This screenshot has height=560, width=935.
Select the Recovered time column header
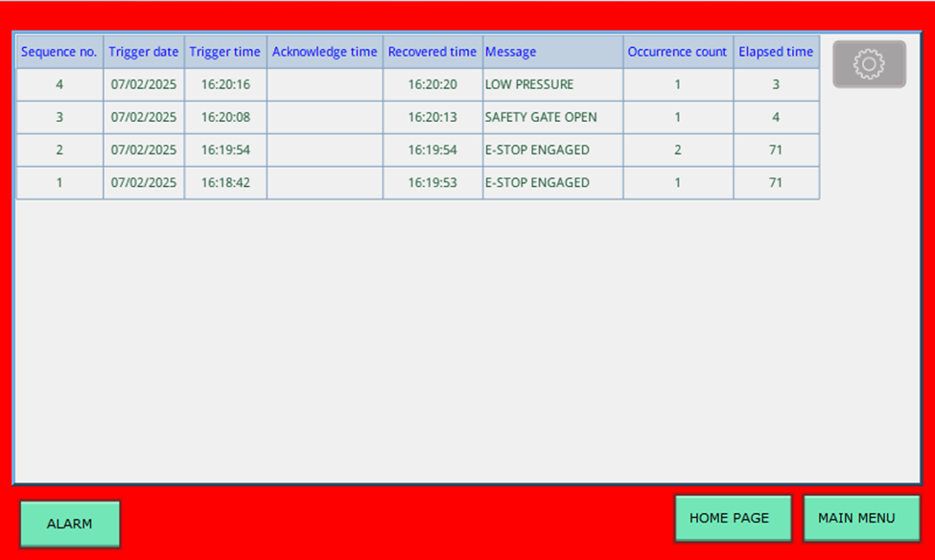[x=432, y=52]
